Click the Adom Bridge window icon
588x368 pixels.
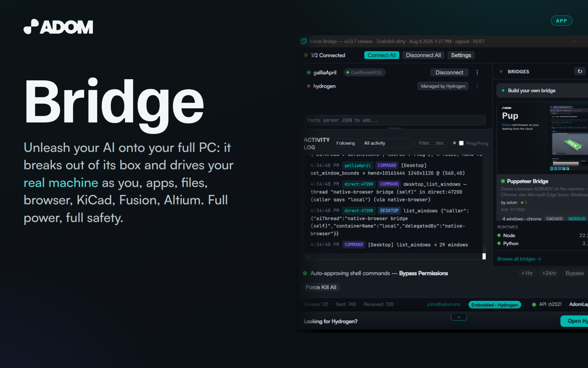click(x=304, y=41)
